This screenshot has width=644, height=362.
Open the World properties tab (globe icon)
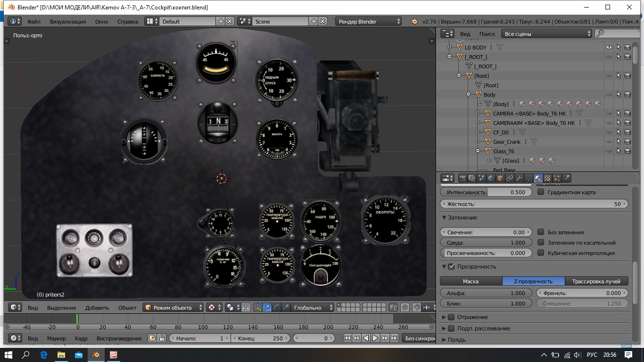pyautogui.click(x=491, y=178)
